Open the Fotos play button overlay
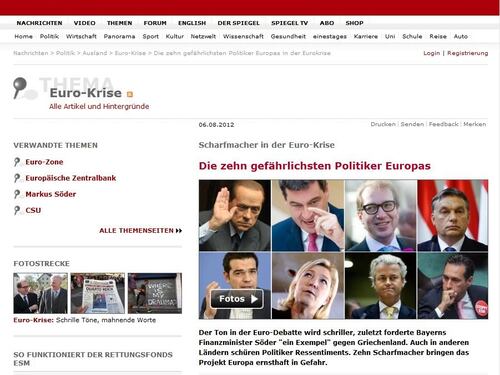Viewport: 500px width, 375px height. click(x=237, y=299)
